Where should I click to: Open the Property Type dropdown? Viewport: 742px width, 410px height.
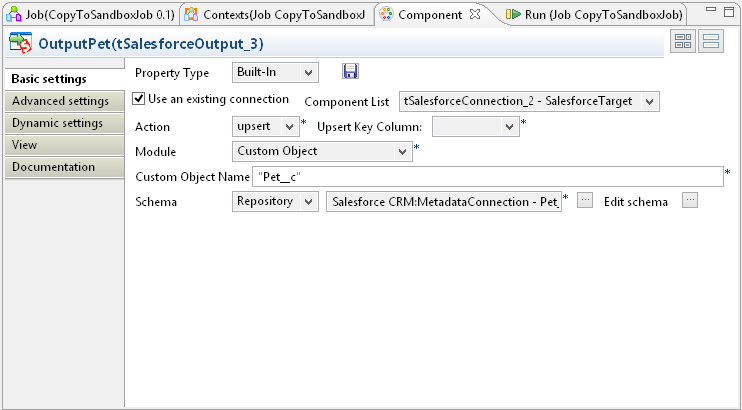pyautogui.click(x=274, y=73)
